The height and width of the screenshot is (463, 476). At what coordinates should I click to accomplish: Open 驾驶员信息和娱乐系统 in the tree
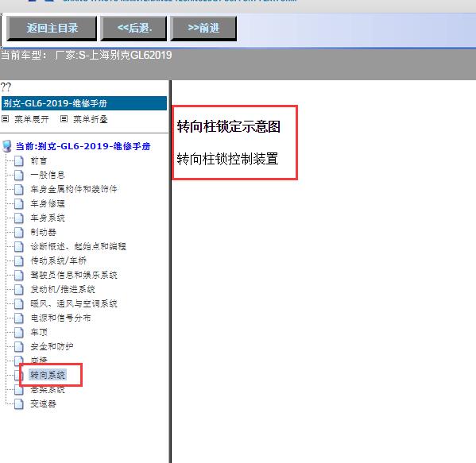(x=73, y=275)
